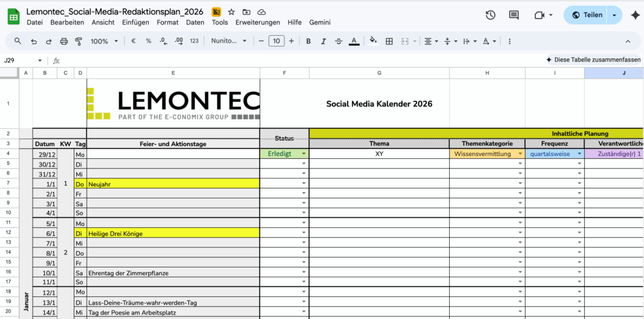Click the print icon
Viewport: 644px width, 319px height.
(64, 41)
